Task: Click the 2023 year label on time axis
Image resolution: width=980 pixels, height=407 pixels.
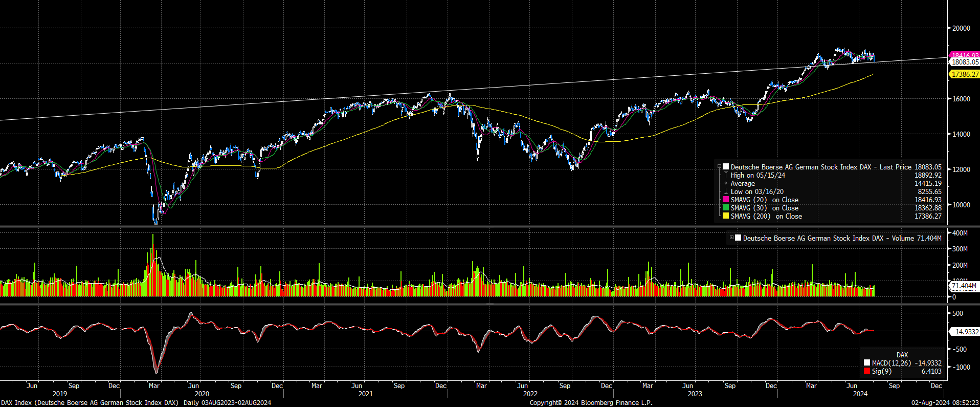Action: click(695, 394)
